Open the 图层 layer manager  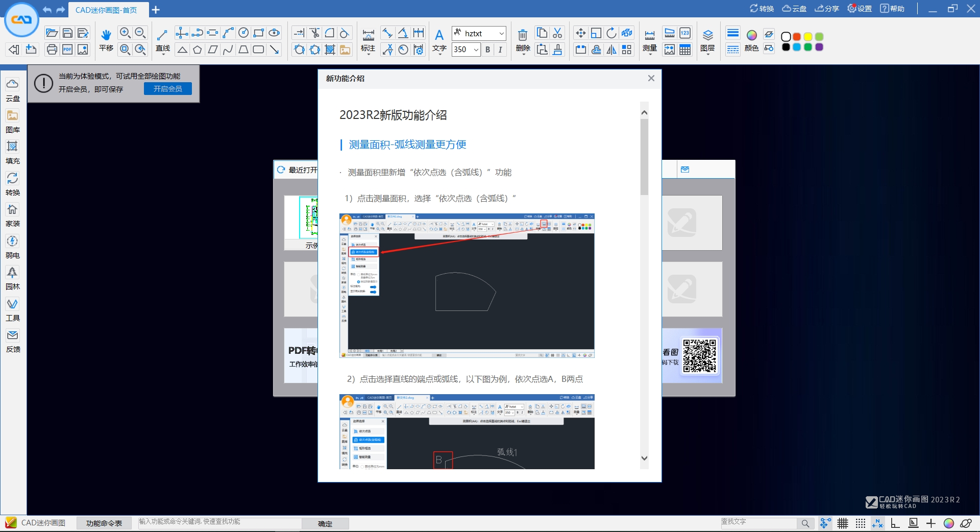click(707, 41)
